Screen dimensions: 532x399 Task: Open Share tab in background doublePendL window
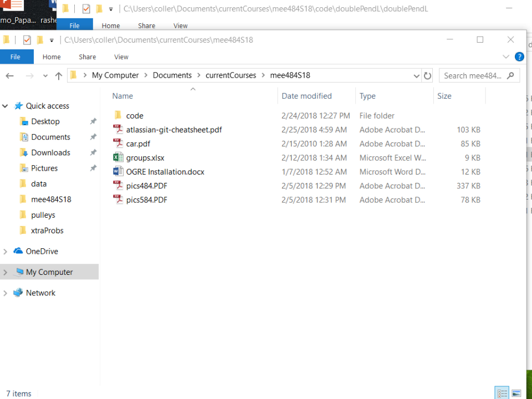146,25
